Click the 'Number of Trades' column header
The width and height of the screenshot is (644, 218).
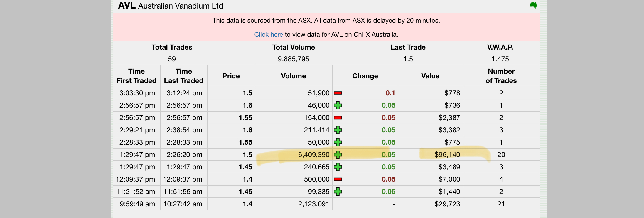pyautogui.click(x=501, y=76)
